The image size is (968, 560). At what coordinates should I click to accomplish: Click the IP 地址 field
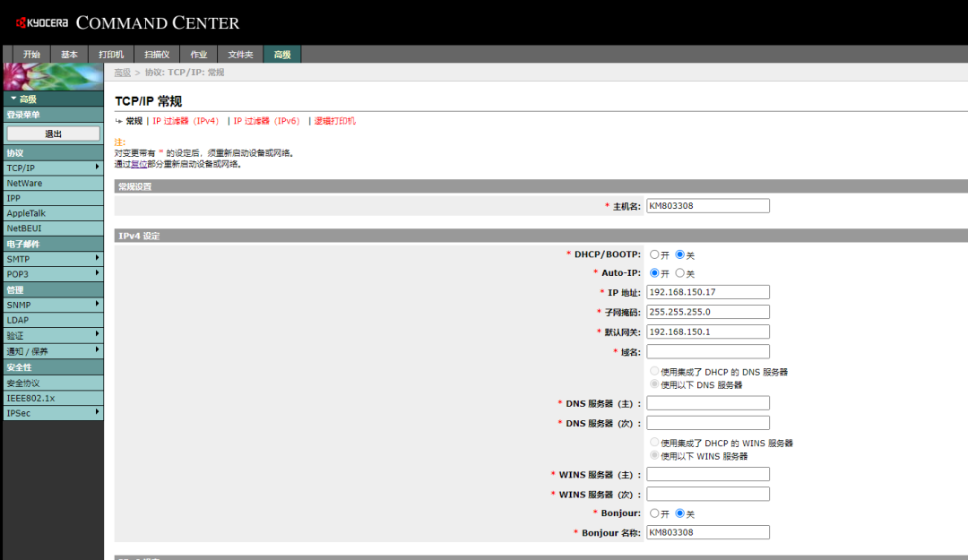(x=707, y=292)
